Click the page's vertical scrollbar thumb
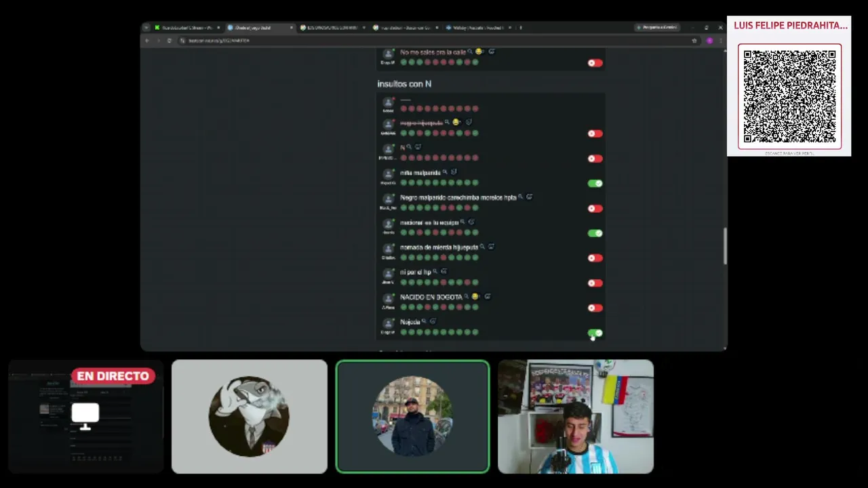The height and width of the screenshot is (488, 868). pyautogui.click(x=725, y=245)
